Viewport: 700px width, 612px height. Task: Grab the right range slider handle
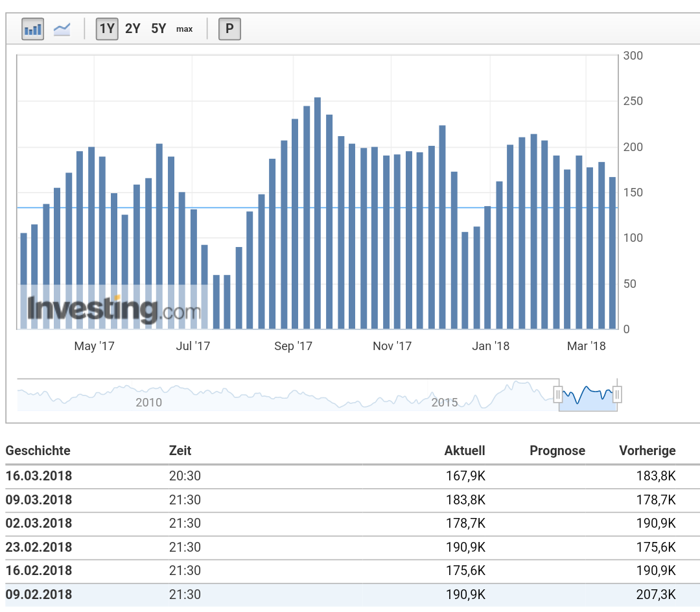pyautogui.click(x=617, y=394)
